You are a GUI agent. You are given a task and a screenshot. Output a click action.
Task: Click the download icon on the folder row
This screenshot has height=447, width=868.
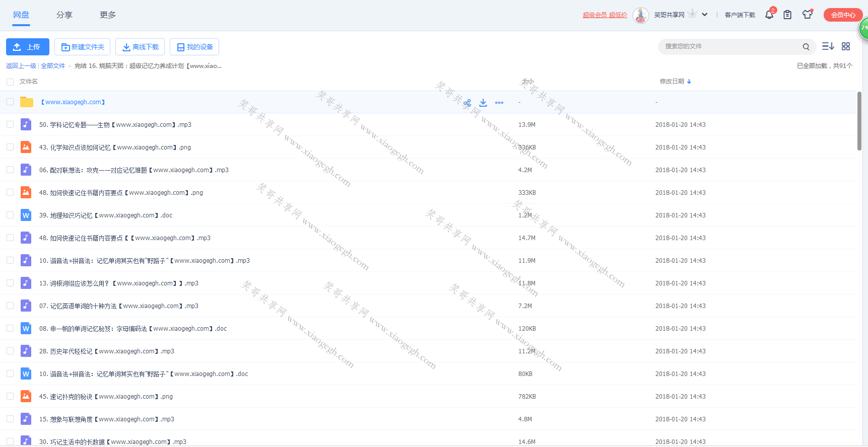(x=483, y=103)
